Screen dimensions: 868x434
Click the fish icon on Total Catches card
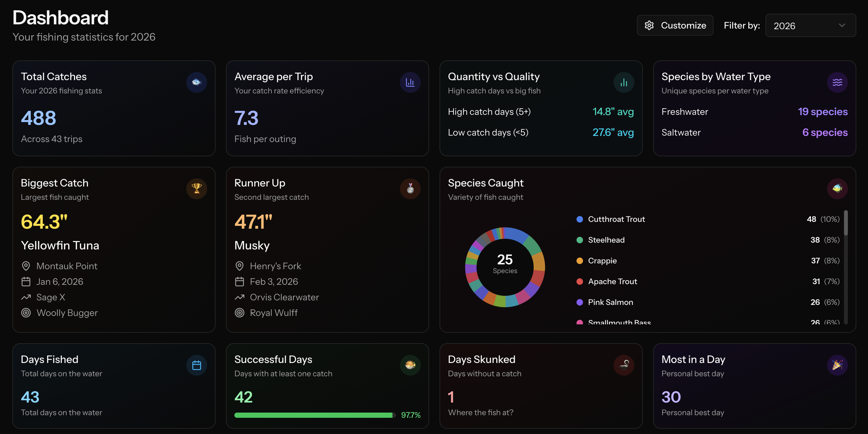pos(196,82)
